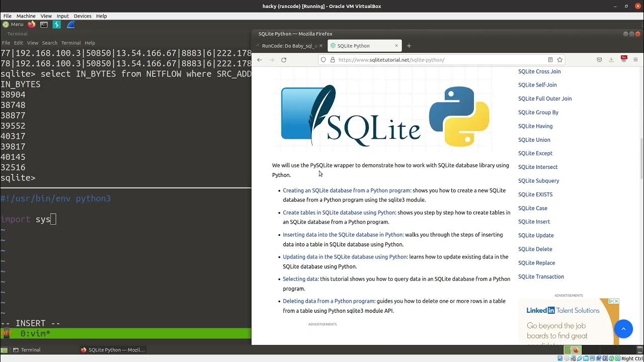Launch the terminal from the top panel icon
Viewport: 644px width, 362px height.
(x=44, y=24)
